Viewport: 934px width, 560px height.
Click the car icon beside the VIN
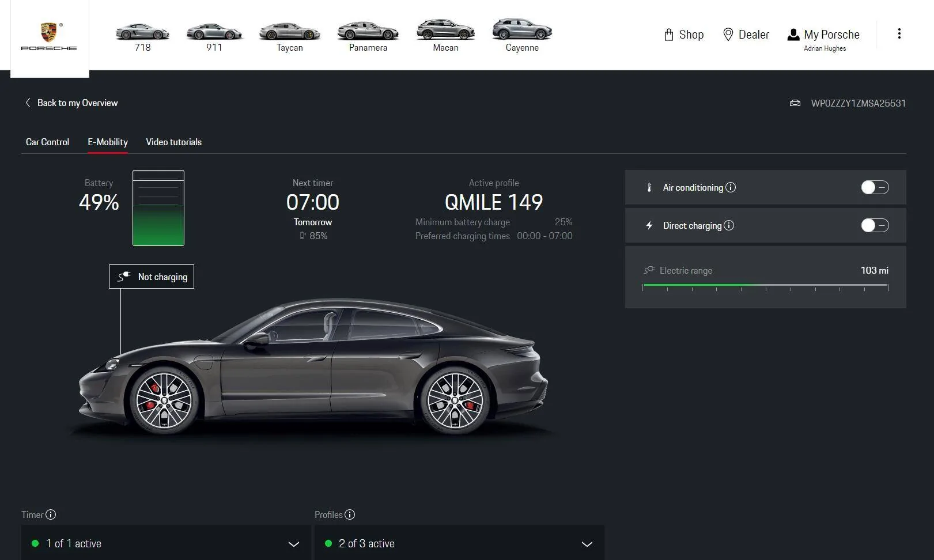point(795,103)
